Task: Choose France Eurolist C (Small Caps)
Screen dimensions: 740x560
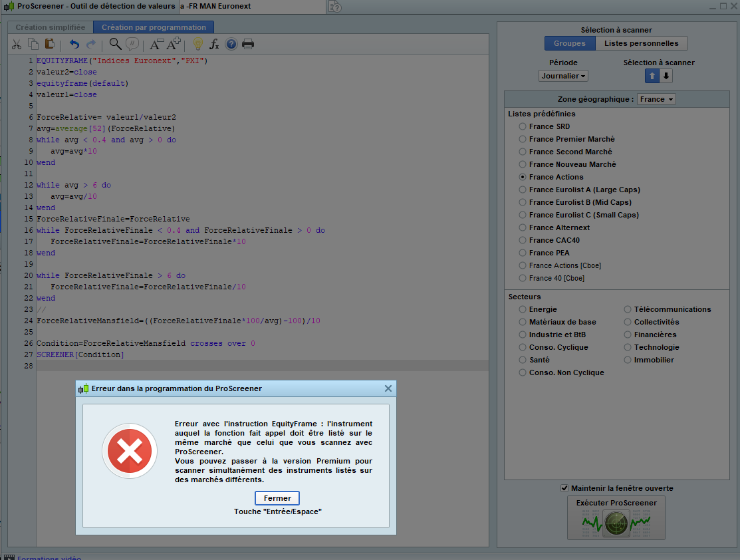Action: pyautogui.click(x=523, y=215)
